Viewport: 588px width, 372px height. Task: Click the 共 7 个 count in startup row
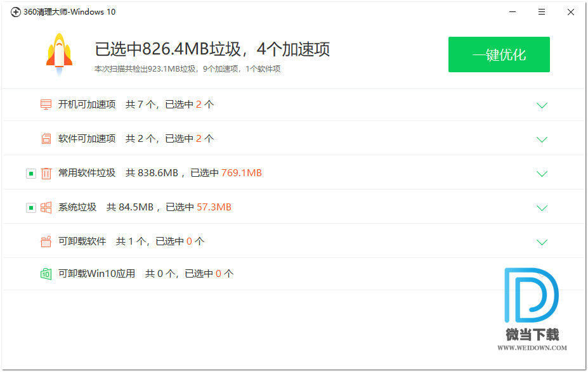pyautogui.click(x=141, y=104)
